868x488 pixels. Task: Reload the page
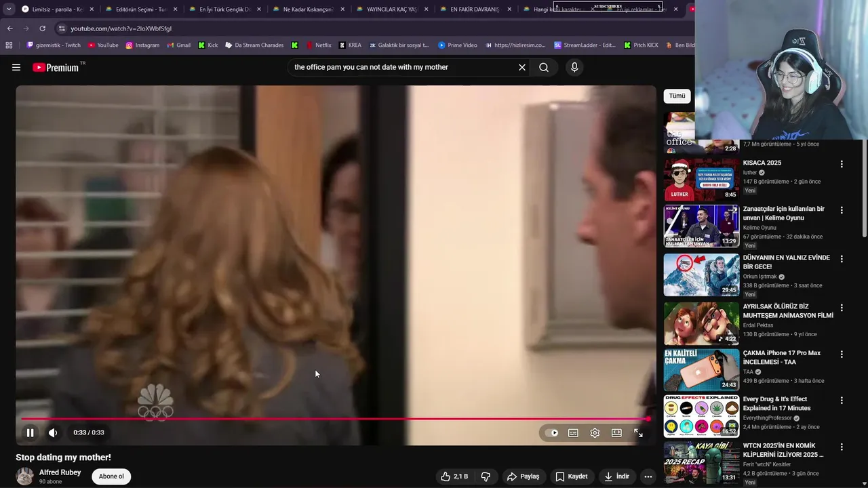click(x=42, y=28)
